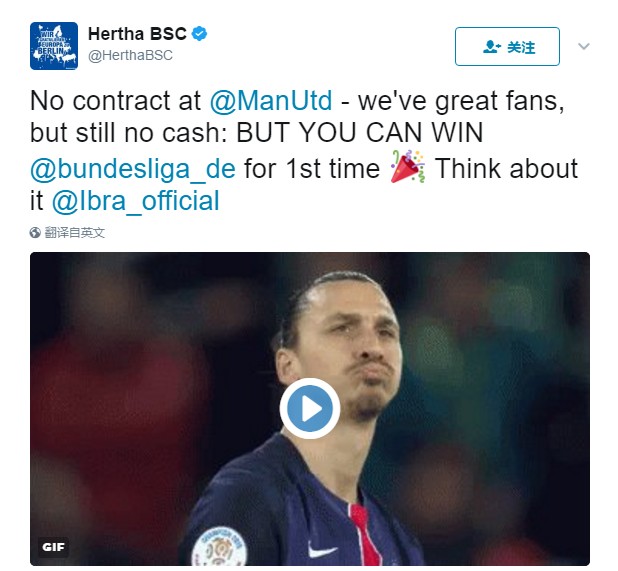Image resolution: width=618 pixels, height=571 pixels.
Task: Click the Nike swoosh on the jersey
Action: click(x=322, y=550)
